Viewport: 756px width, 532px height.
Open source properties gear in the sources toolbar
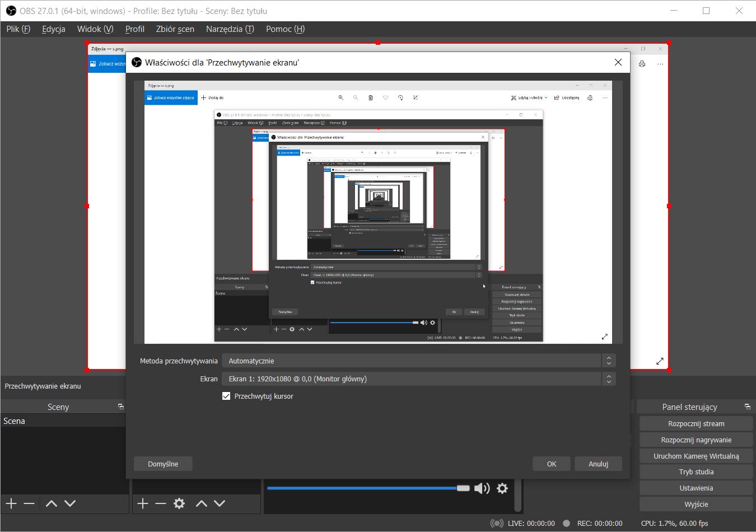[x=179, y=503]
